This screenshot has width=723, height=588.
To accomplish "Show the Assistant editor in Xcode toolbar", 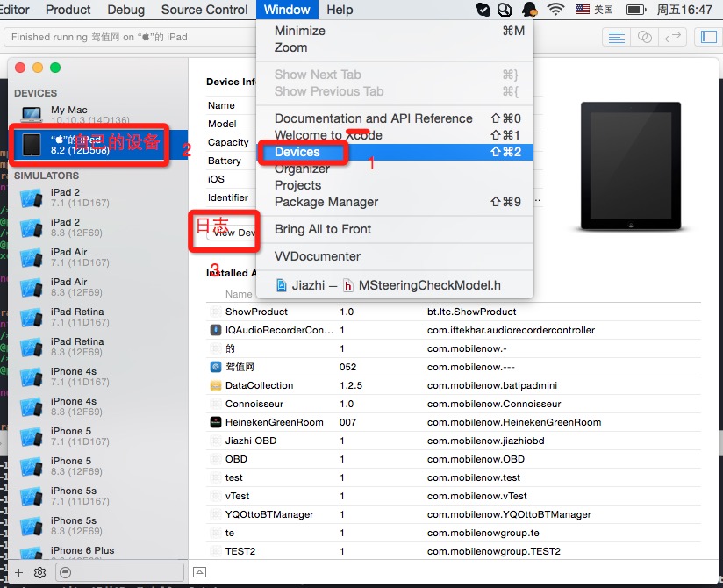I will 645,37.
